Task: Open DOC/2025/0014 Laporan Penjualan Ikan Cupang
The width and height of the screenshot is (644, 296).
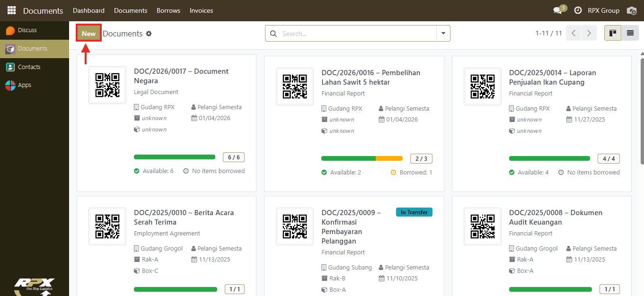Action: pyautogui.click(x=553, y=78)
